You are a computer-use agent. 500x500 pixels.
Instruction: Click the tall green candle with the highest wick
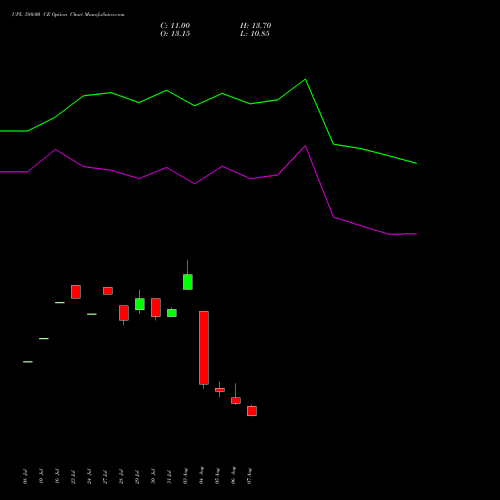pos(188,282)
